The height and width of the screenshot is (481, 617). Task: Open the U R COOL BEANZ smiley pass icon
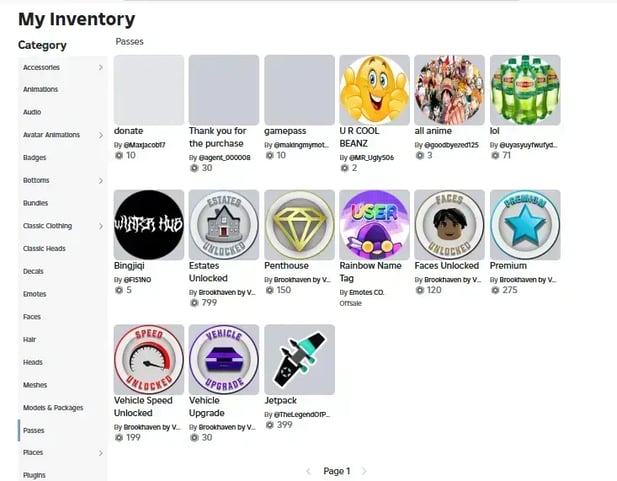point(374,90)
